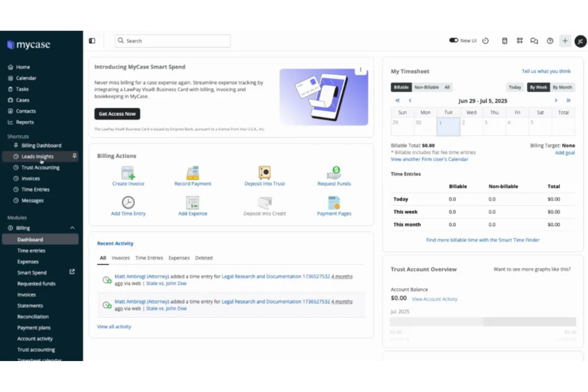Open the Billing Dashboard shortcut
The image size is (588, 392).
tap(41, 145)
